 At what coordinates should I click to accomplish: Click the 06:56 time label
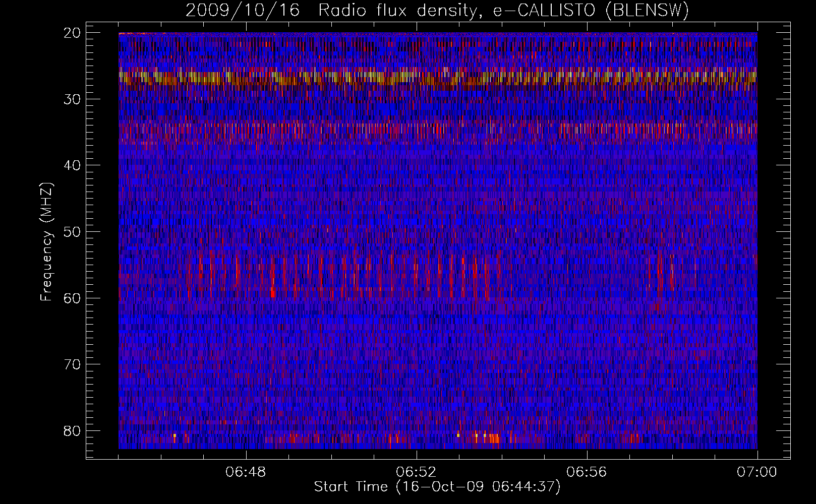coord(587,472)
